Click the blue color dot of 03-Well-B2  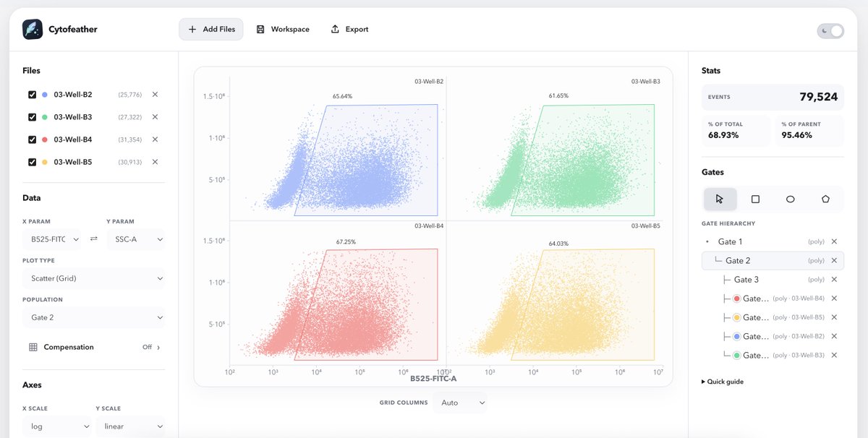[x=45, y=95]
